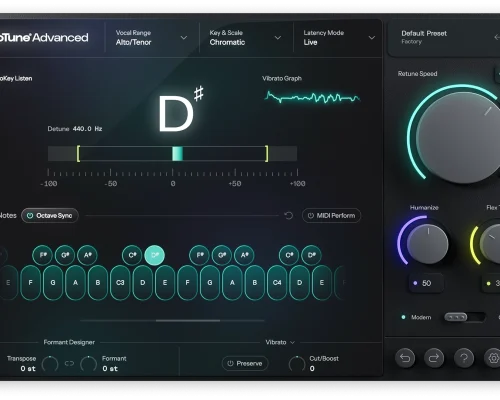Enable the MIDI Perform toggle
Viewport: 500px width, 400px height.
[x=331, y=216]
